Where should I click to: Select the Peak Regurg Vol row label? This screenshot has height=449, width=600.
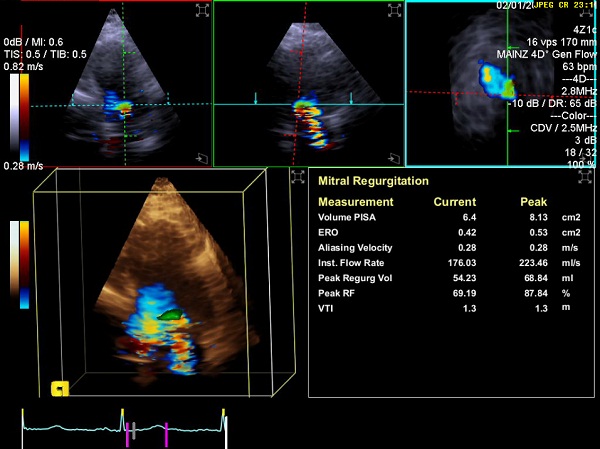point(355,278)
